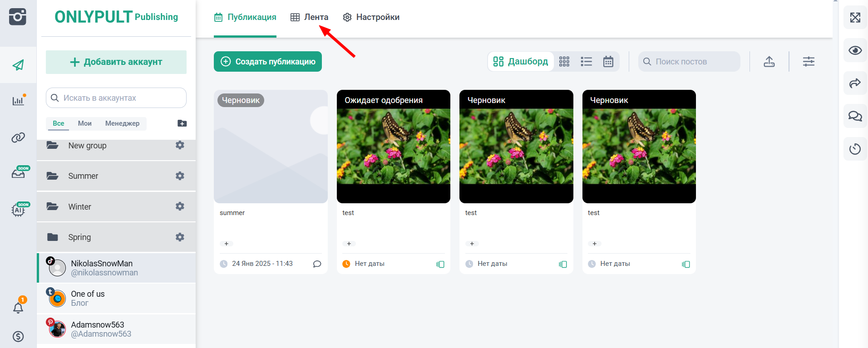
Task: Open the notifications bell icon
Action: tap(18, 308)
